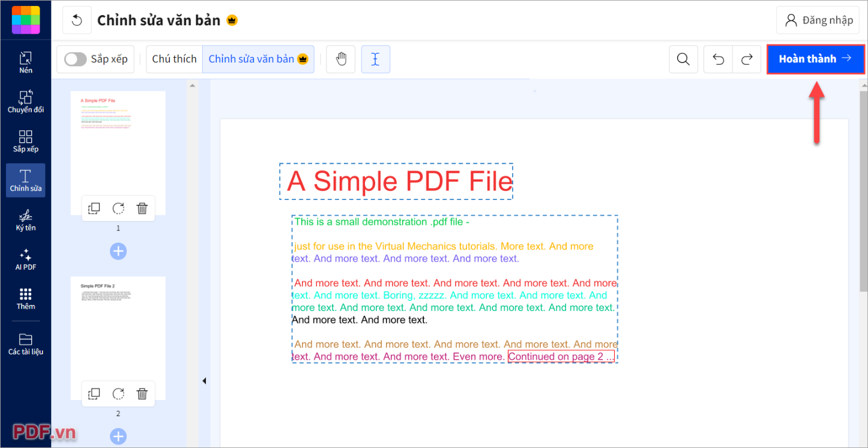Click 'This is a small demonstration' line

point(382,222)
